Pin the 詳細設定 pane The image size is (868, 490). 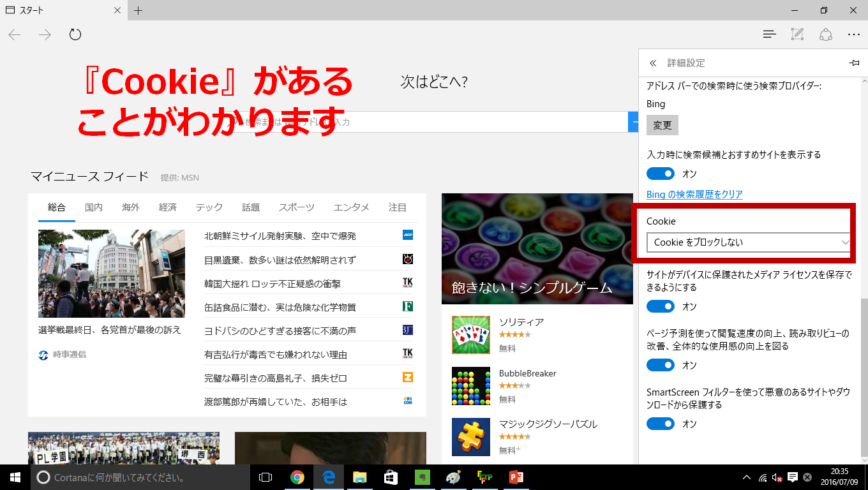tap(854, 63)
